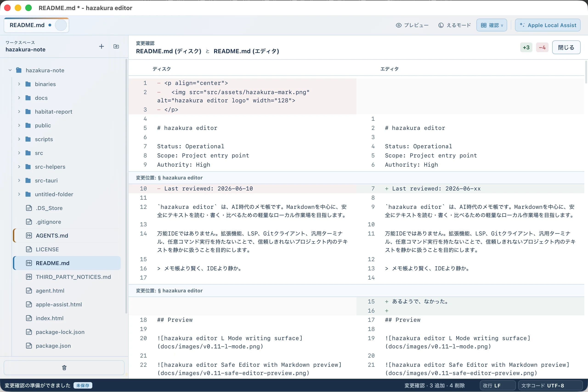Screen dimensions: 588x392
Task: Expand the binaries folder chevron
Action: (x=19, y=84)
